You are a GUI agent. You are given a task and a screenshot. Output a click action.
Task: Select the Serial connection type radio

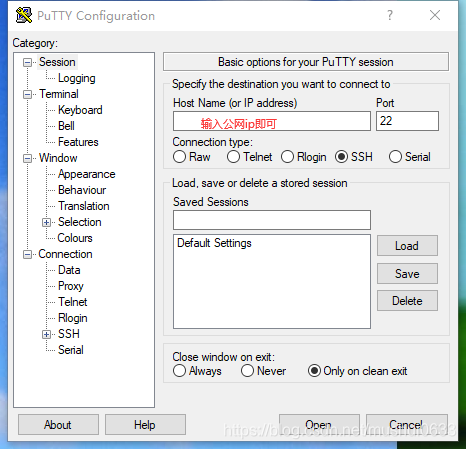point(395,157)
